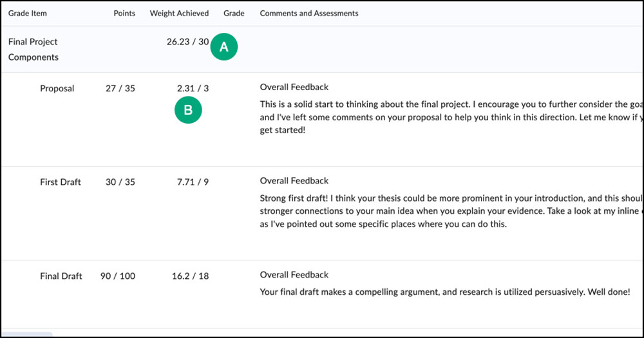Click the Final Draft weight 16.2 / 18
The height and width of the screenshot is (338, 644).
coord(190,276)
